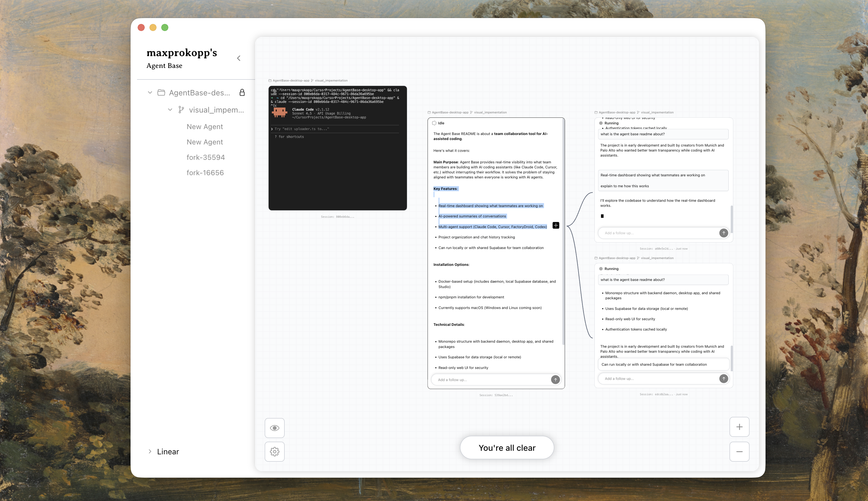Click "Session: edcdb2aa..." label
The height and width of the screenshot is (501, 868).
(x=657, y=394)
